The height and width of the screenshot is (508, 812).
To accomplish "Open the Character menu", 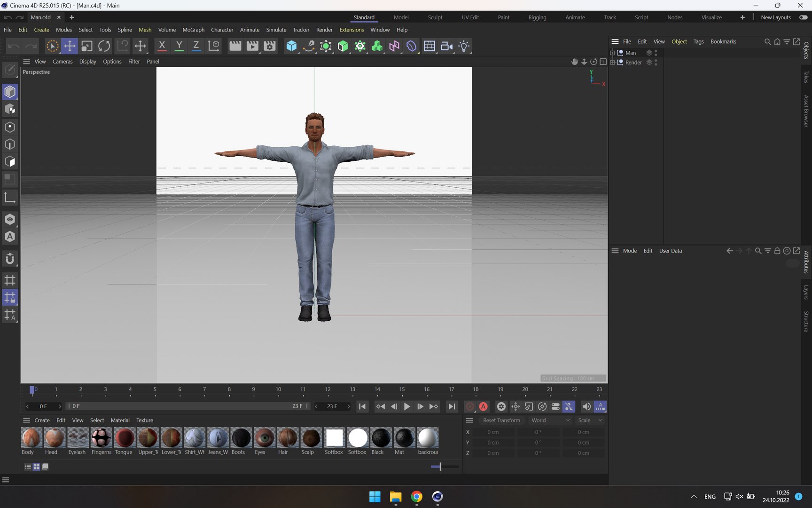I will coord(222,30).
